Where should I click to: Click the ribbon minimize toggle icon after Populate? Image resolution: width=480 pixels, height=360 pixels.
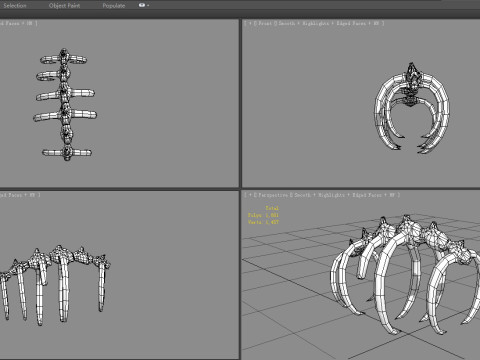(x=142, y=5)
